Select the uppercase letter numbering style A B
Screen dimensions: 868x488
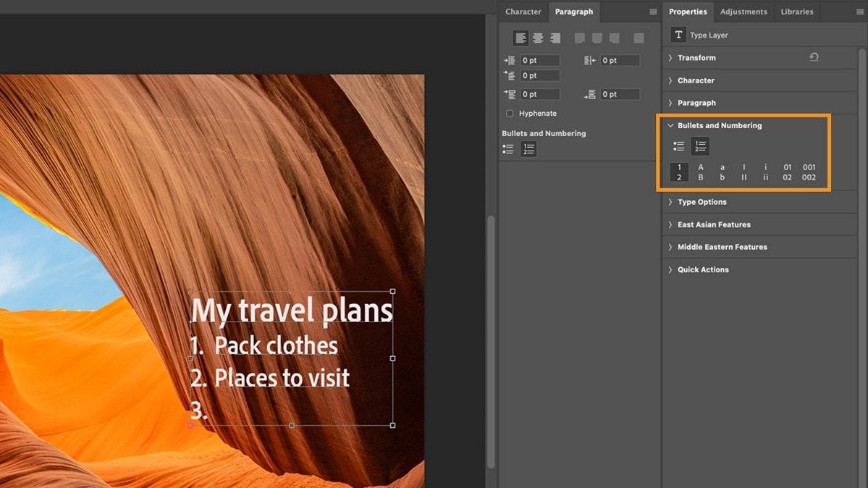700,172
